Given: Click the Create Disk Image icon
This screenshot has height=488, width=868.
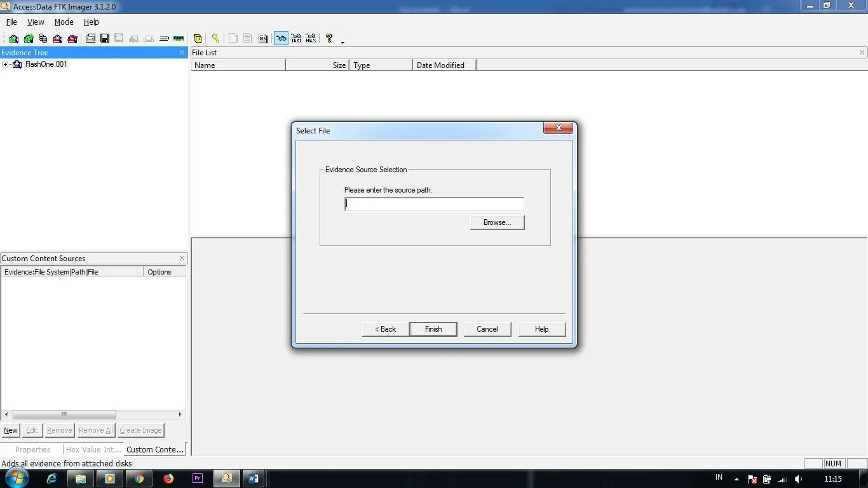Looking at the screenshot, I should coord(90,39).
